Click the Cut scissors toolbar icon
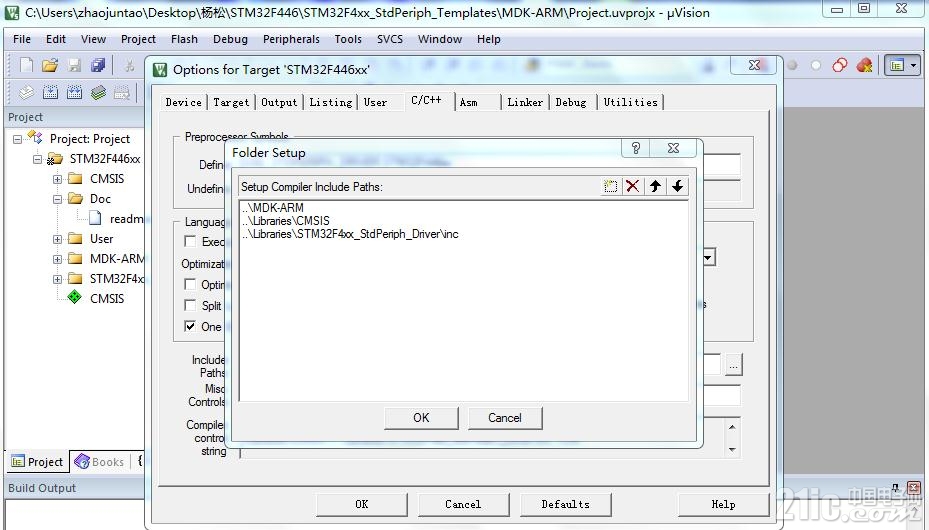The width and height of the screenshot is (929, 530). point(129,65)
